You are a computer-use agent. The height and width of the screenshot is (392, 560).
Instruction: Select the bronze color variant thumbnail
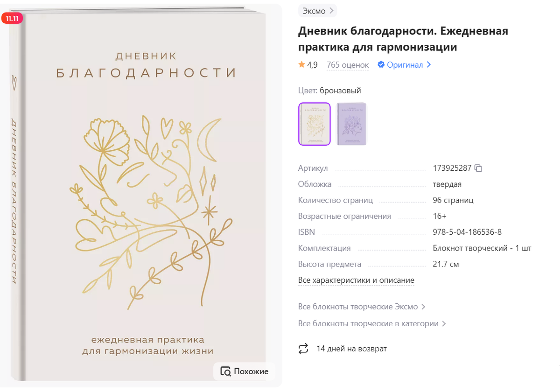pos(315,124)
